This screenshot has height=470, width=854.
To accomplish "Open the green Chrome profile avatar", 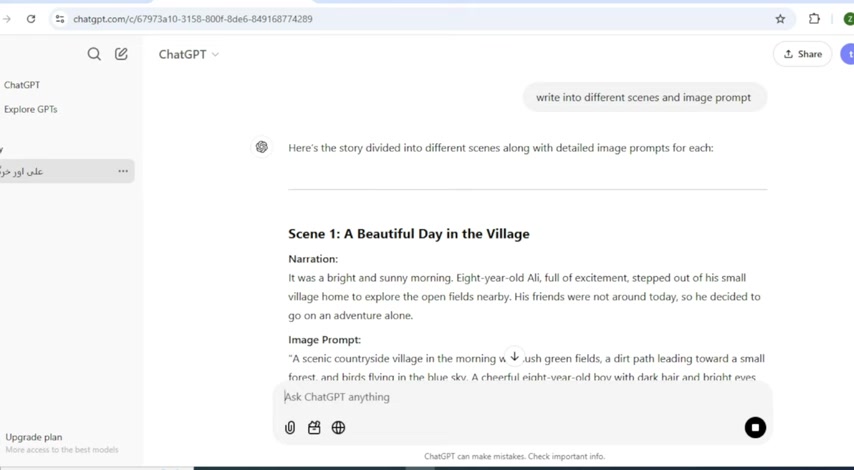I will [849, 19].
